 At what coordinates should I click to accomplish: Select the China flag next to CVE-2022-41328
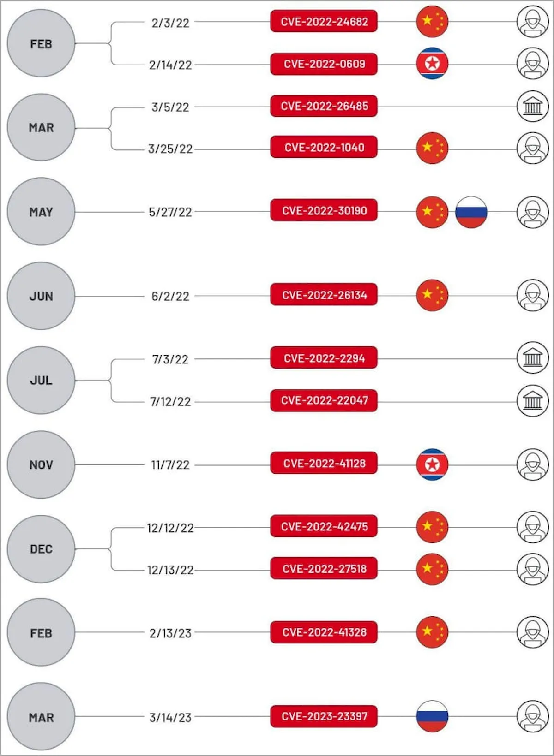(432, 632)
